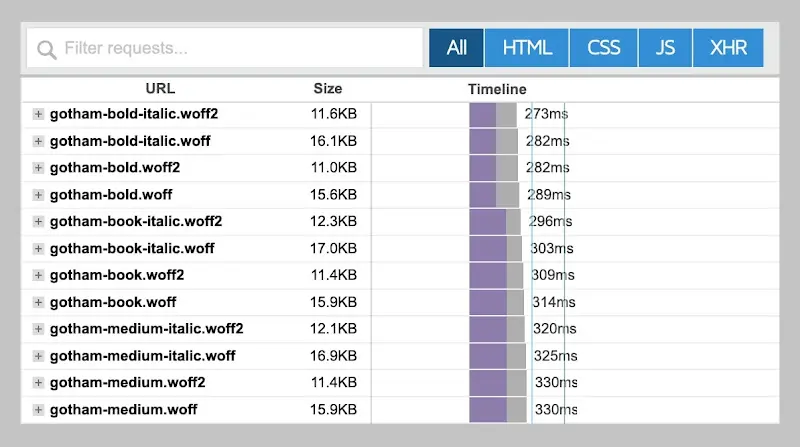Click plus icon beside gotham-medium-italic.woff2
Screen dimensions: 800x447
(38, 329)
